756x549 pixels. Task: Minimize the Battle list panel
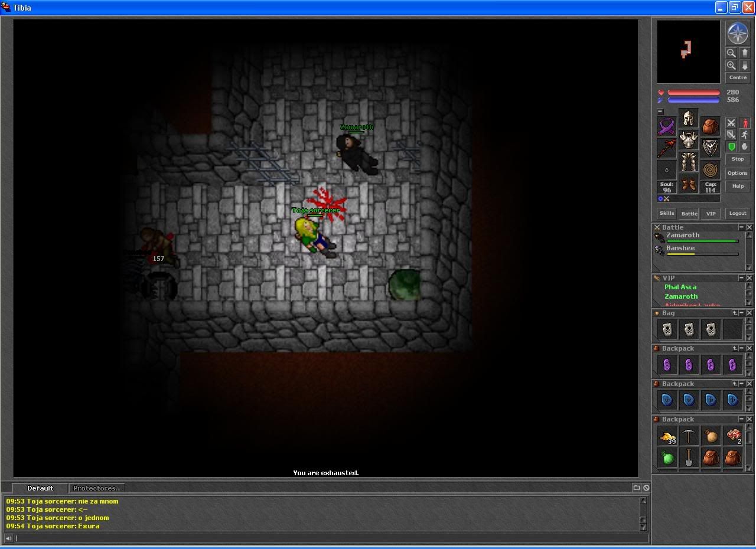741,227
